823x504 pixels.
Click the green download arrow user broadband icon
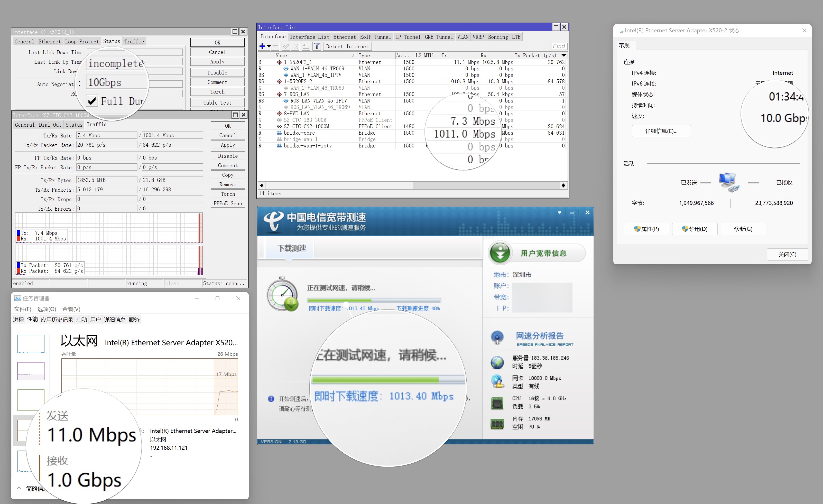click(x=500, y=253)
